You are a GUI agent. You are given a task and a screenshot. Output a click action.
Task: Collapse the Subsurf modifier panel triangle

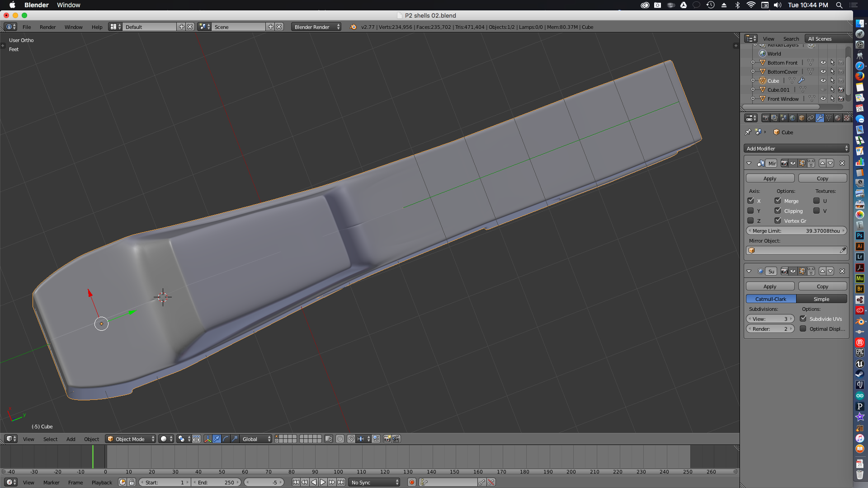pos(749,271)
